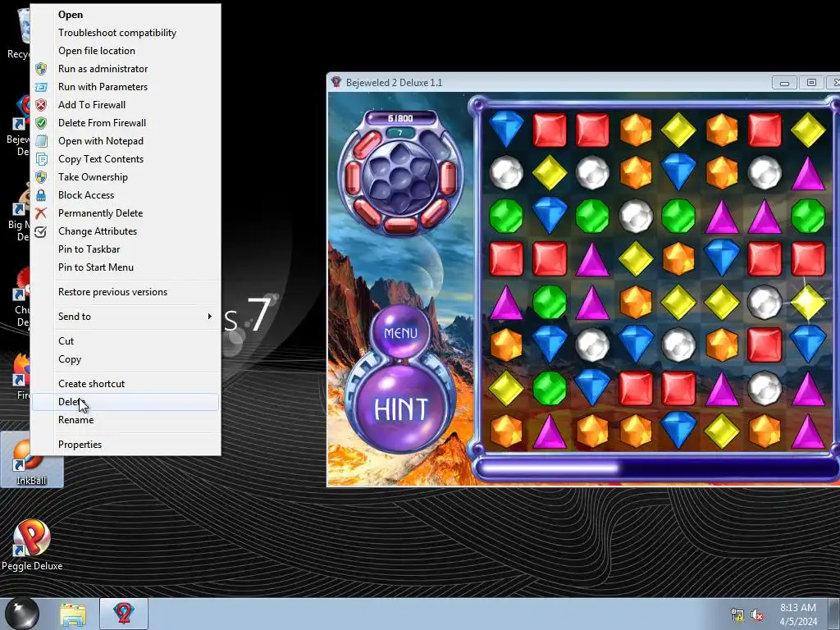Click the icon beside Run with Parameters
This screenshot has width=840, height=630.
coord(41,87)
